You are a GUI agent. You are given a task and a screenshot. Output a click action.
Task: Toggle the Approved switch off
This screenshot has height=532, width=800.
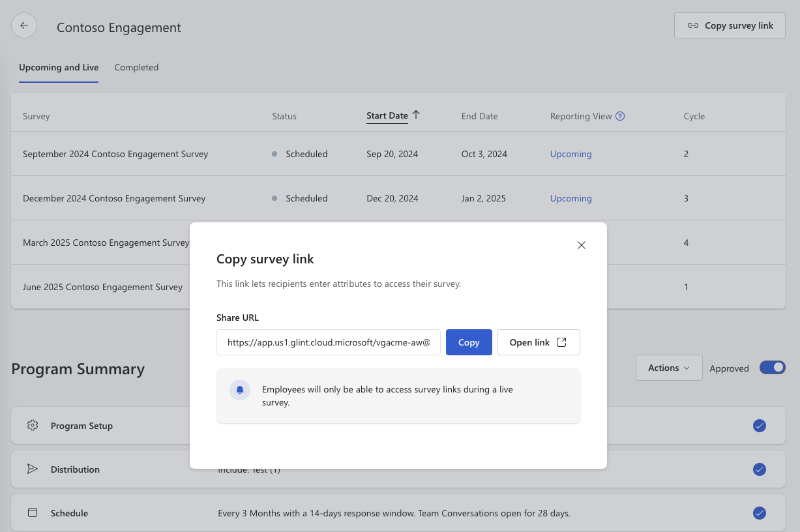pyautogui.click(x=772, y=368)
